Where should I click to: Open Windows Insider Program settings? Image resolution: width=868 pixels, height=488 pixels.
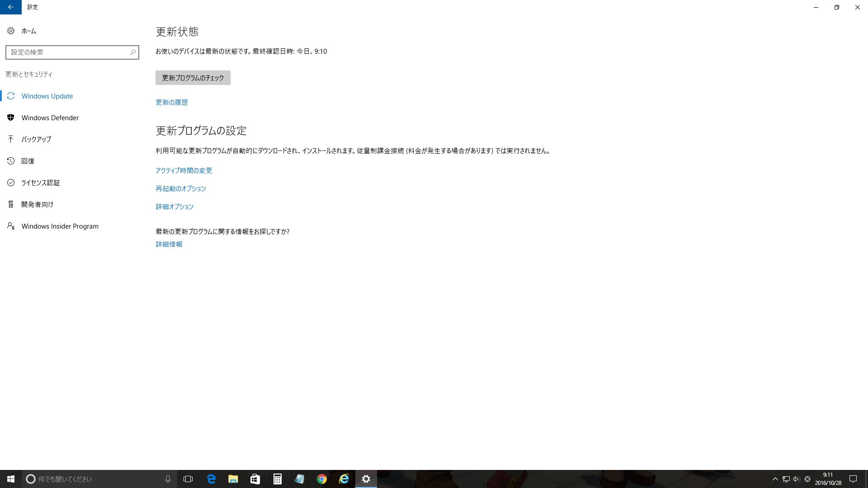[72, 226]
